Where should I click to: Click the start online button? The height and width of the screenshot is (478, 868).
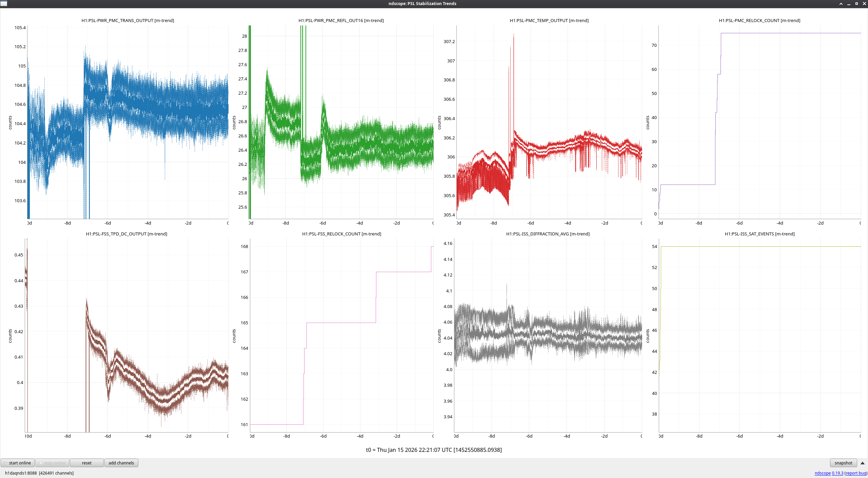[x=17, y=463]
